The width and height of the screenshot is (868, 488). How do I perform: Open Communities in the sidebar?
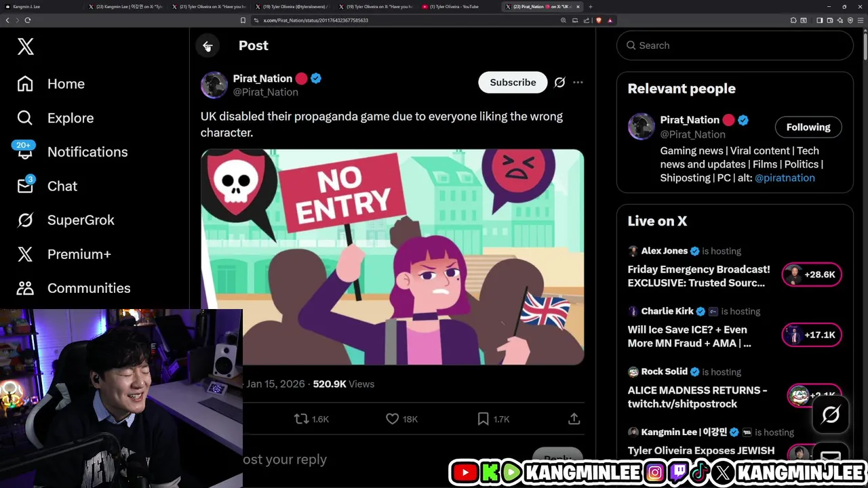[x=73, y=288]
